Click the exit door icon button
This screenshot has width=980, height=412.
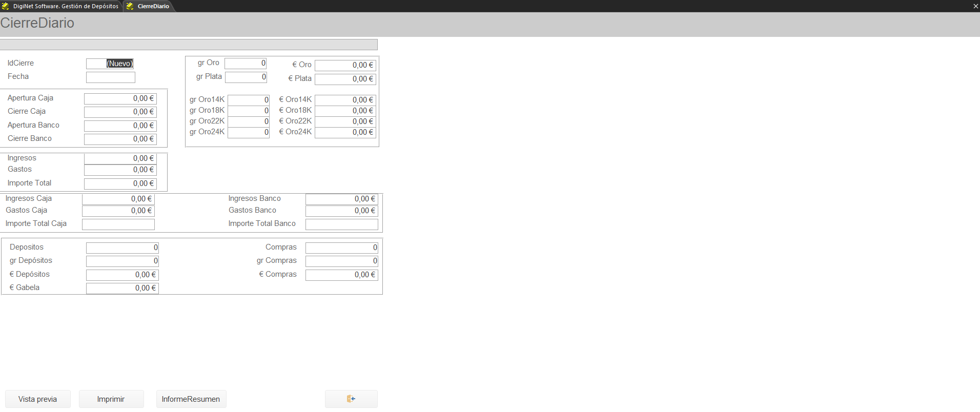point(351,399)
